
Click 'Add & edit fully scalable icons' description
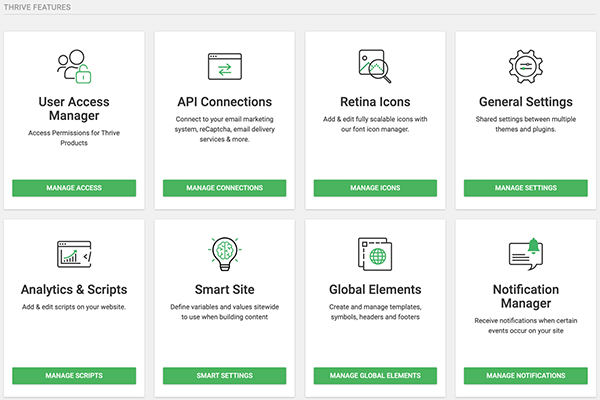pos(375,124)
